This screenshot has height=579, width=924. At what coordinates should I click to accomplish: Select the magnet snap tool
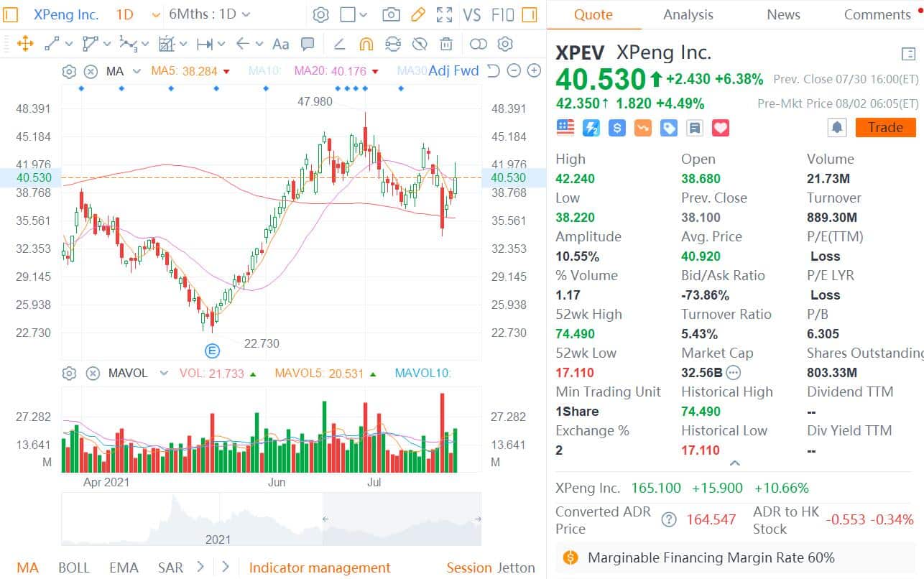click(x=366, y=44)
